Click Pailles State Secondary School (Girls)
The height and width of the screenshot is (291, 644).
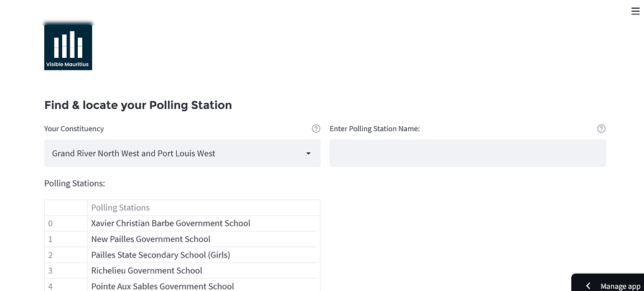(x=161, y=255)
